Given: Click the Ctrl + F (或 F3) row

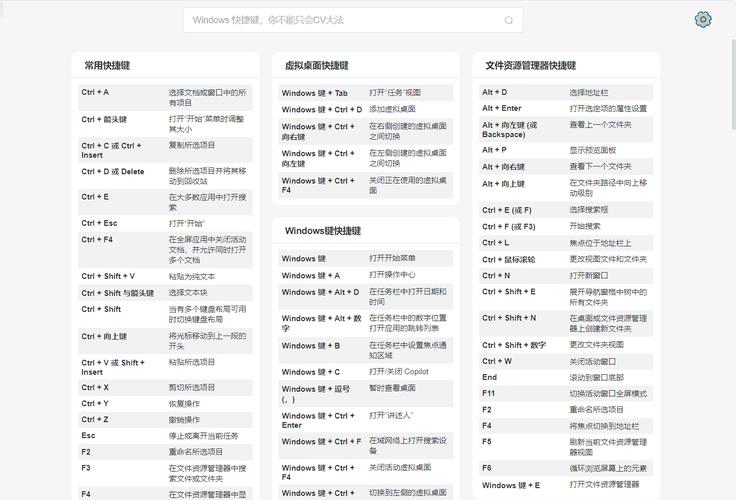Looking at the screenshot, I should [x=566, y=226].
